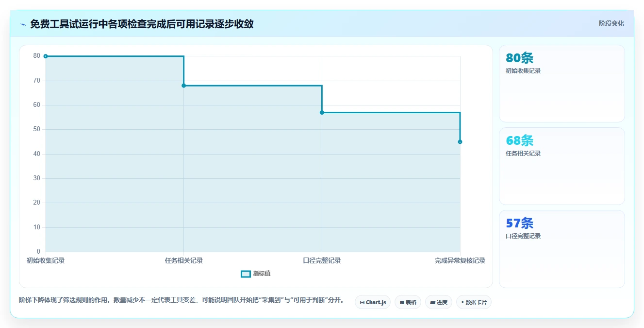
Task: Click the 数据卡片 tag
Action: click(474, 302)
